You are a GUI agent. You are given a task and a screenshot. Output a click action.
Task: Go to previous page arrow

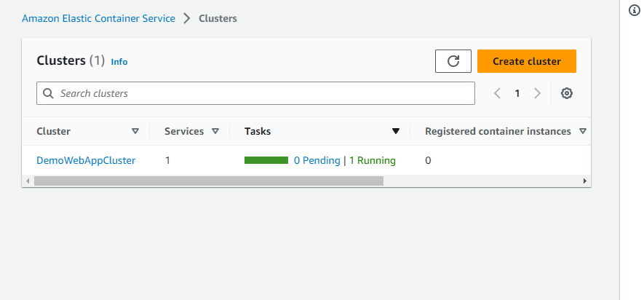497,93
